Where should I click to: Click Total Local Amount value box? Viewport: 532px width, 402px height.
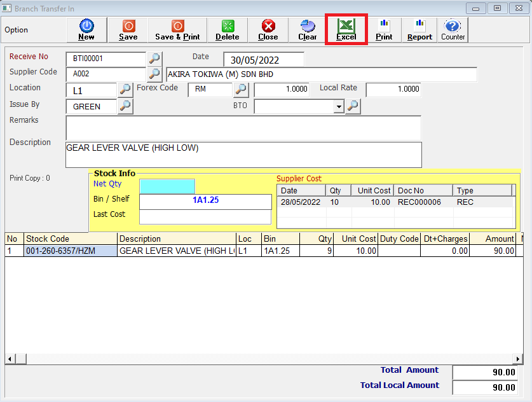click(485, 387)
